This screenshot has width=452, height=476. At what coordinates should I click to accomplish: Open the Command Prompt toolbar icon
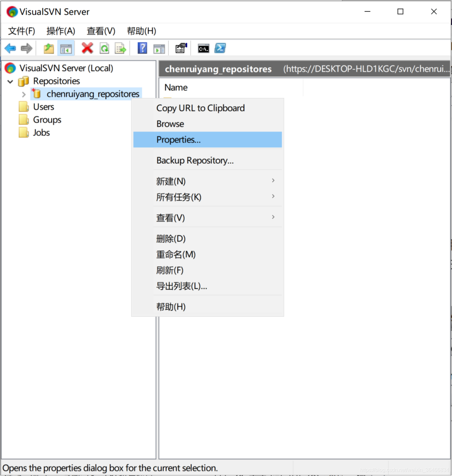coord(203,49)
